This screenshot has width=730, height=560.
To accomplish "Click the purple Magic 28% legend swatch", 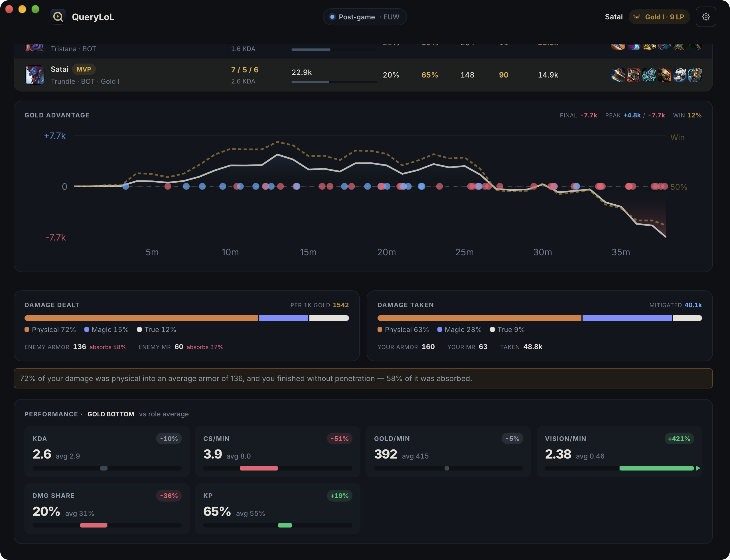I will click(439, 329).
